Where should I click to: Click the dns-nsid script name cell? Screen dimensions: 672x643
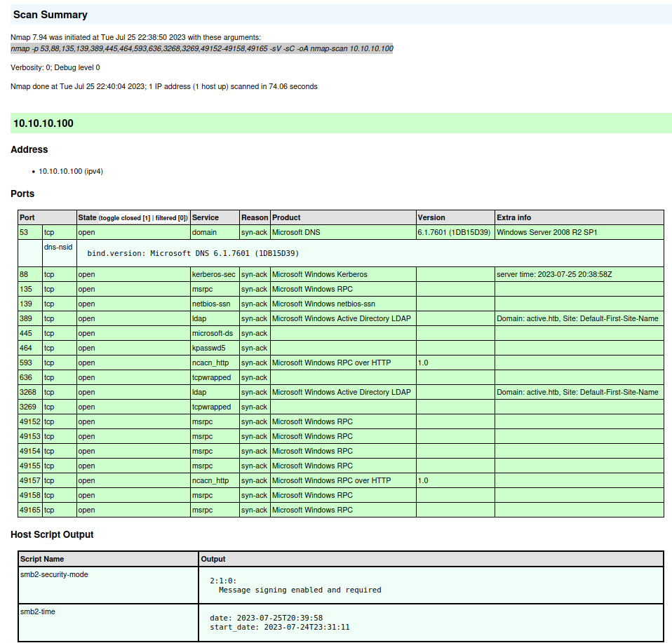(58, 246)
